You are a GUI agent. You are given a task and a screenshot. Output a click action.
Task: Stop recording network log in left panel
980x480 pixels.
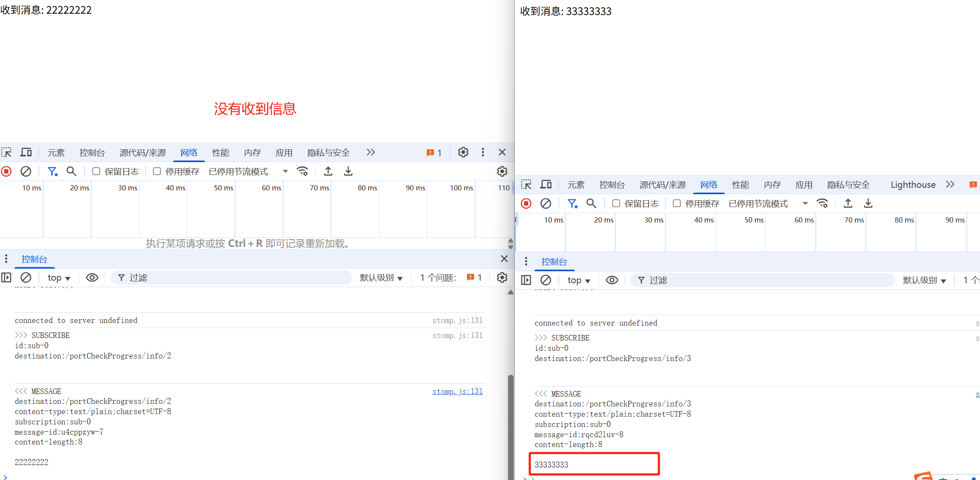click(x=6, y=172)
